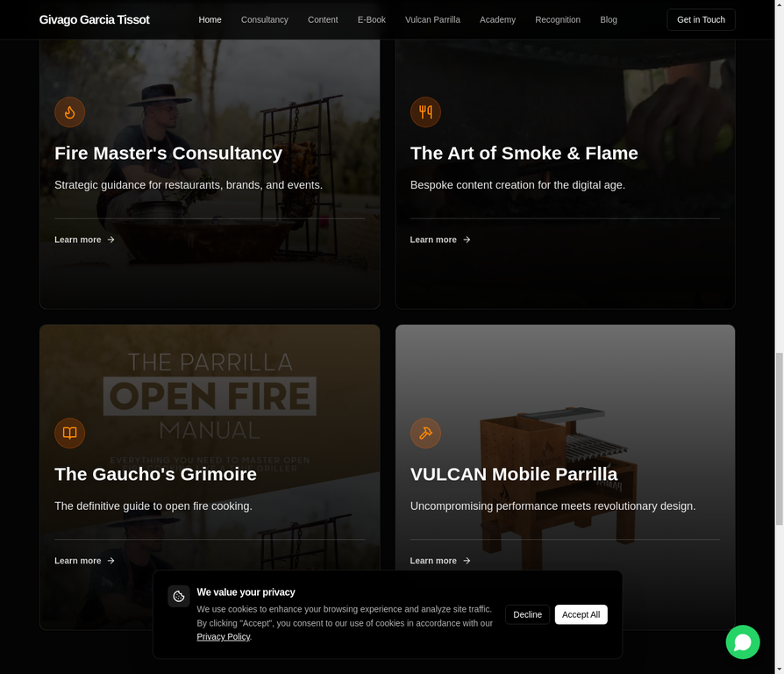Open the green chat bubble widget

[x=742, y=642]
